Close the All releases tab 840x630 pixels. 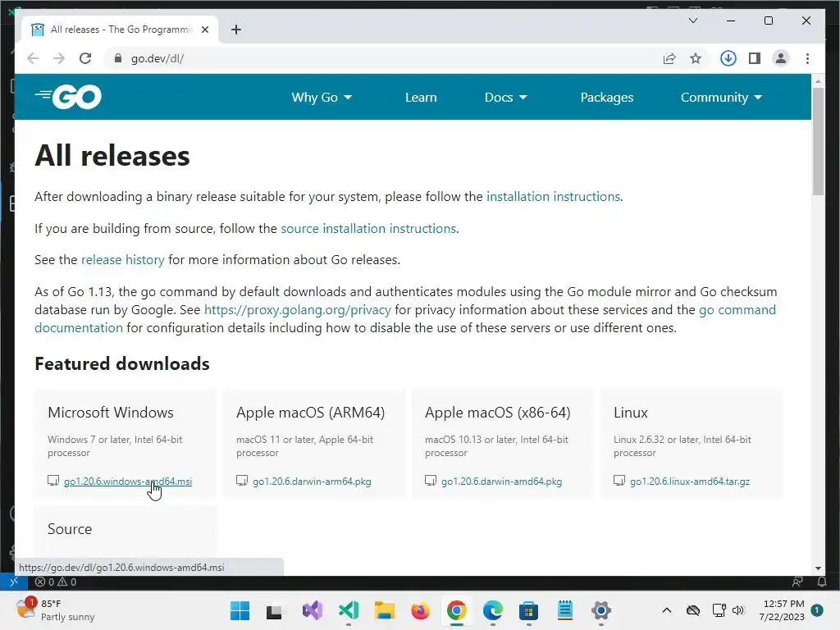pyautogui.click(x=204, y=30)
